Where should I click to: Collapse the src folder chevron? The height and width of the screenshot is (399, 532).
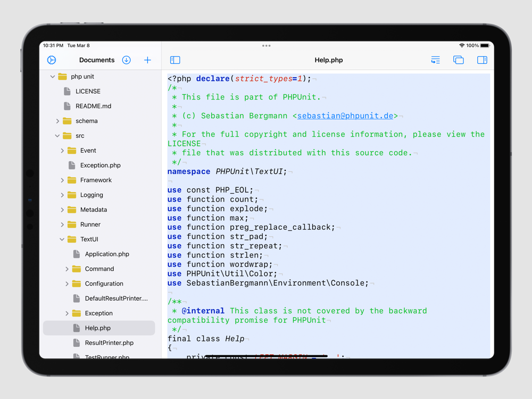(57, 136)
